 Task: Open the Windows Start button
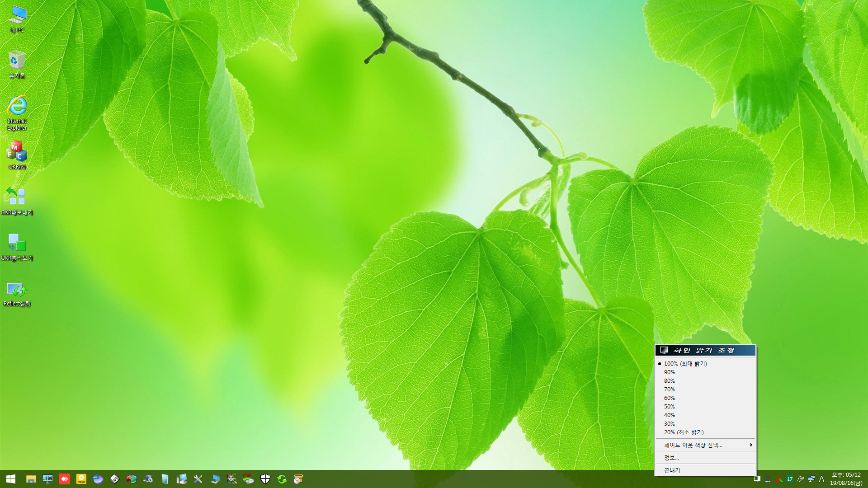[11, 479]
